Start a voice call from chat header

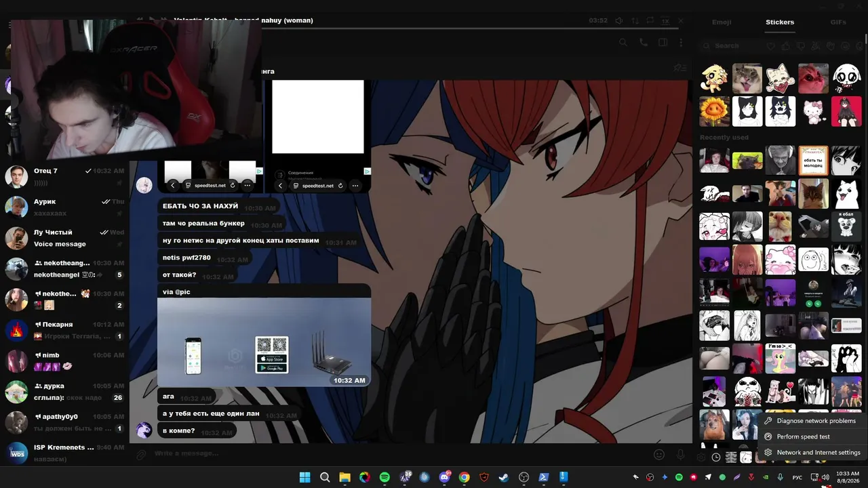[x=643, y=43]
